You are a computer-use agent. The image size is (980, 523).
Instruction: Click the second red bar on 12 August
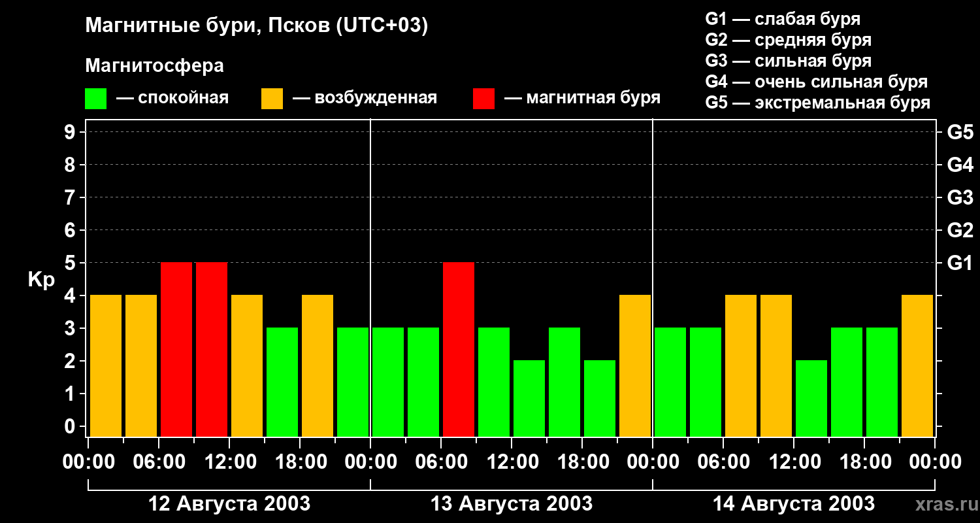tap(212, 349)
